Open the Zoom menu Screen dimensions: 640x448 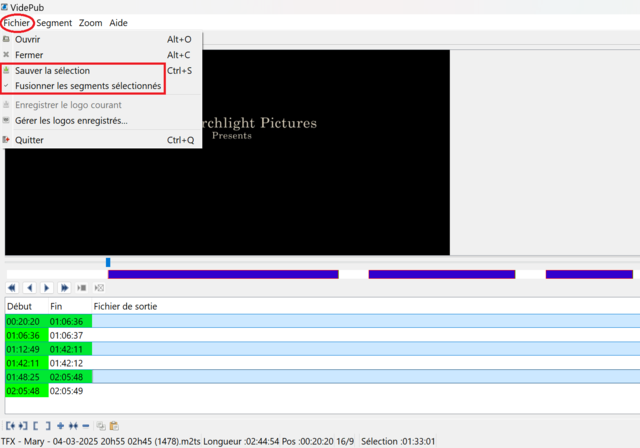90,23
